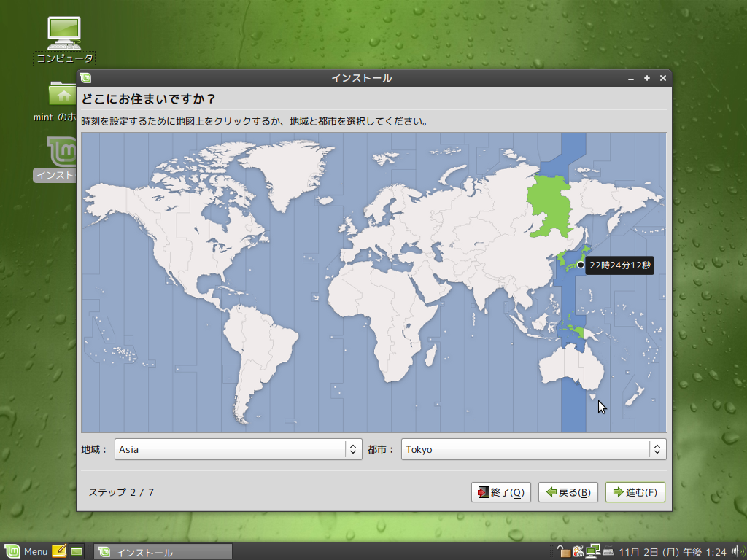Minimize the インストール window
The image size is (747, 560).
[631, 78]
